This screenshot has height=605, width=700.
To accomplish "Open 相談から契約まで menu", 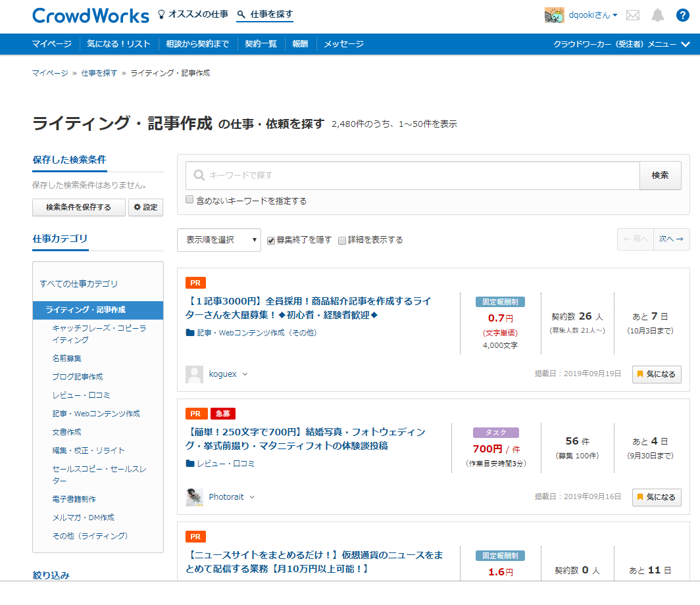I will (197, 44).
